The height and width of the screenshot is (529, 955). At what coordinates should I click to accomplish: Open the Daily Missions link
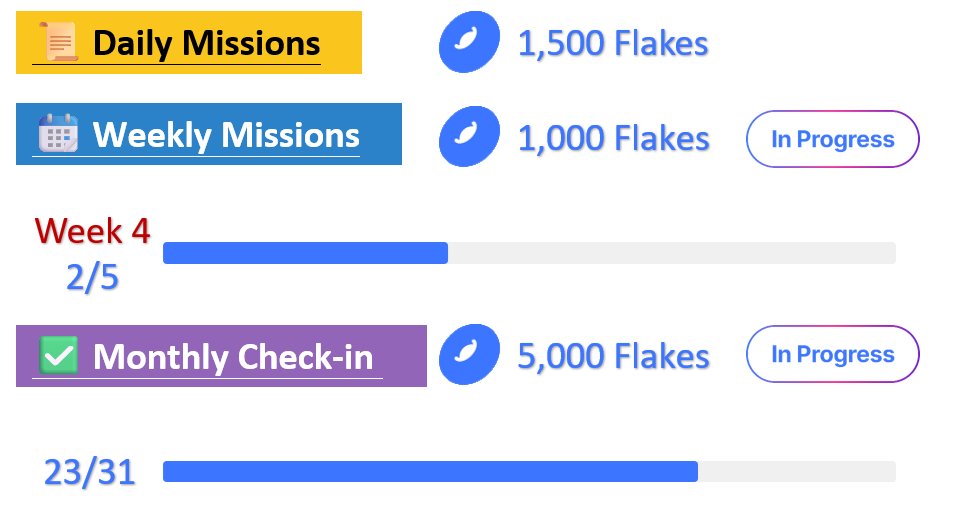[x=206, y=44]
